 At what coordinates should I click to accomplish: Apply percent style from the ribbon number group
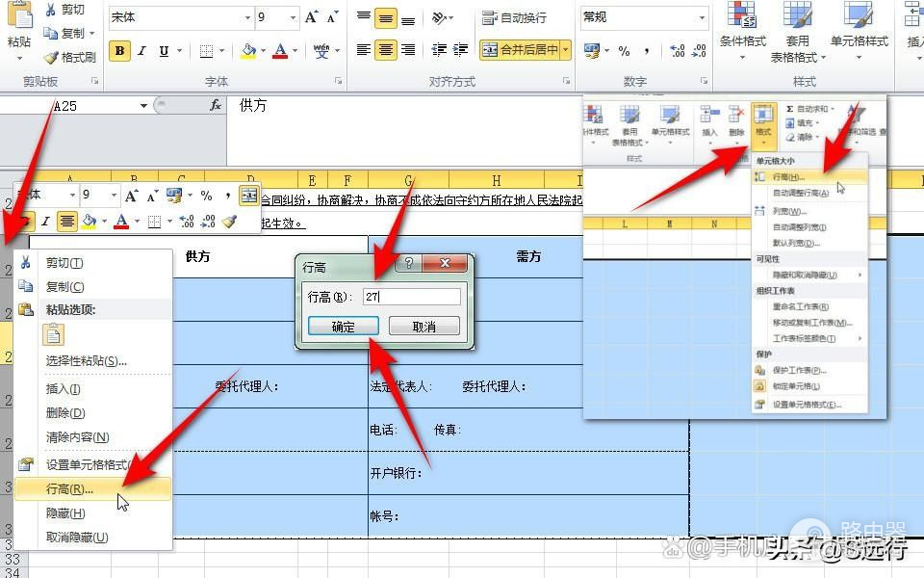[x=624, y=51]
